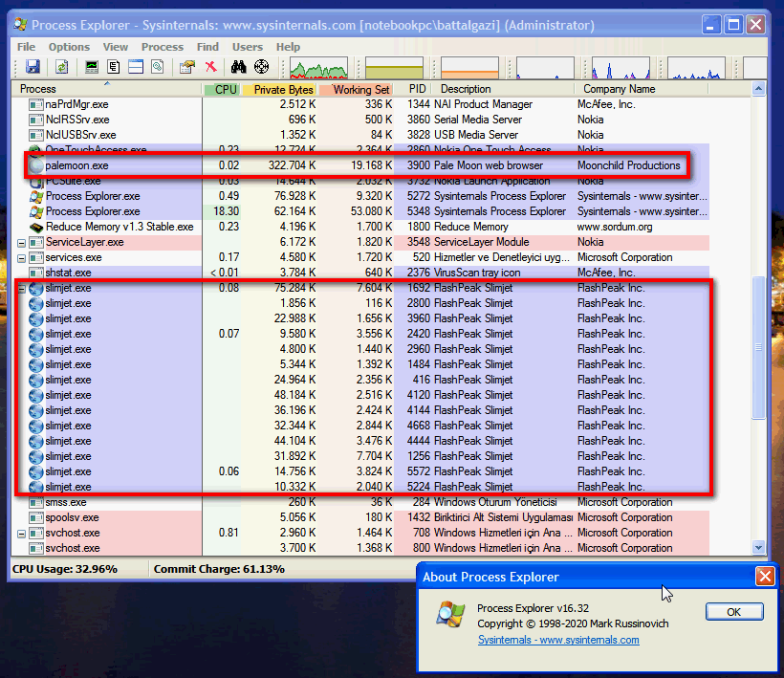Select the NclUSBSrv.exe process row
This screenshot has width=784, height=678.
coord(360,135)
